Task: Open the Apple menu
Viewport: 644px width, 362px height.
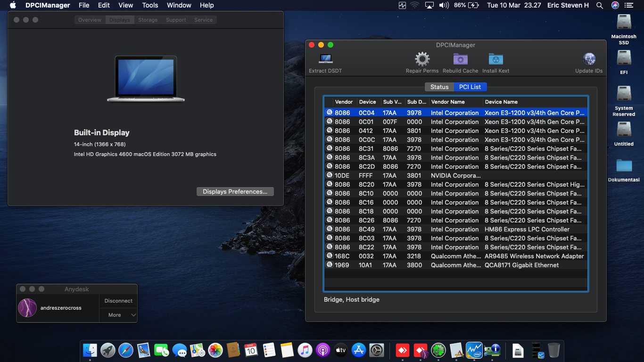Action: [x=13, y=5]
